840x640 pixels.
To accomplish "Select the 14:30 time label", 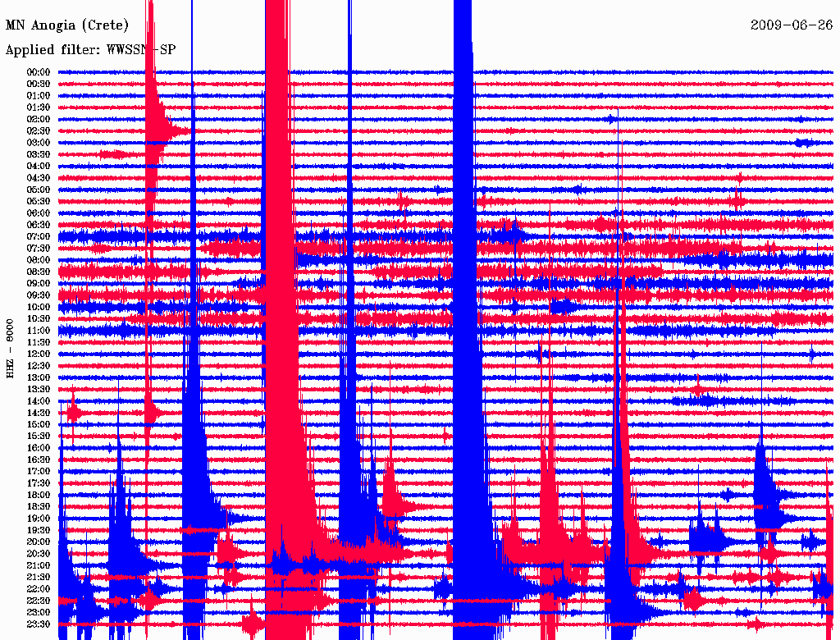I will coord(39,413).
